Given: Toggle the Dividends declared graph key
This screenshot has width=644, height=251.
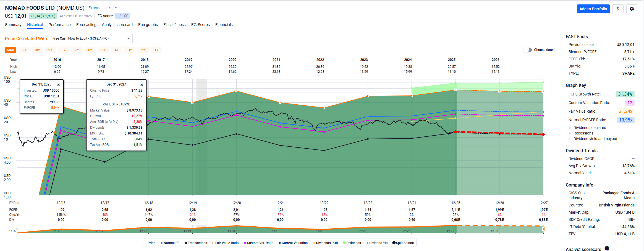Looking at the screenshot, I should click(570, 128).
